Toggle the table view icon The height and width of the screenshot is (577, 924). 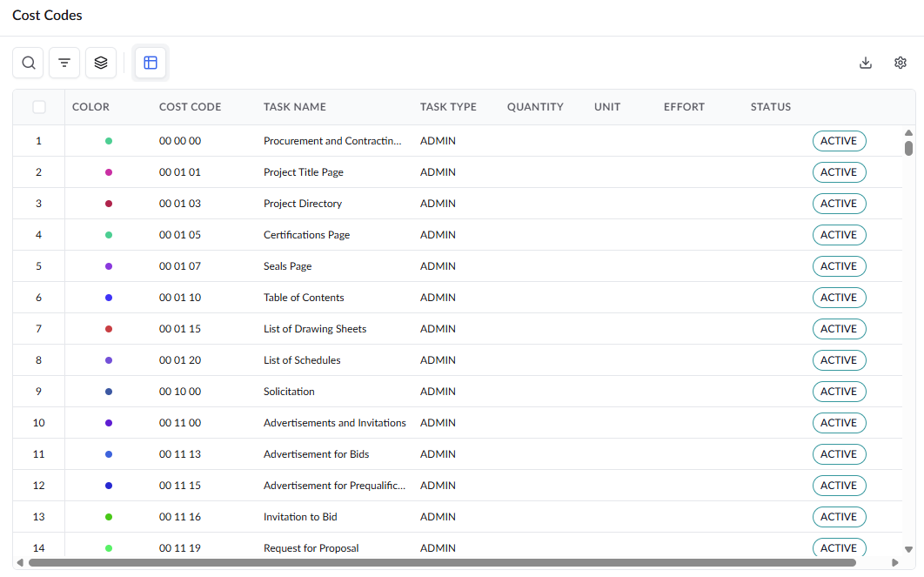pos(151,63)
